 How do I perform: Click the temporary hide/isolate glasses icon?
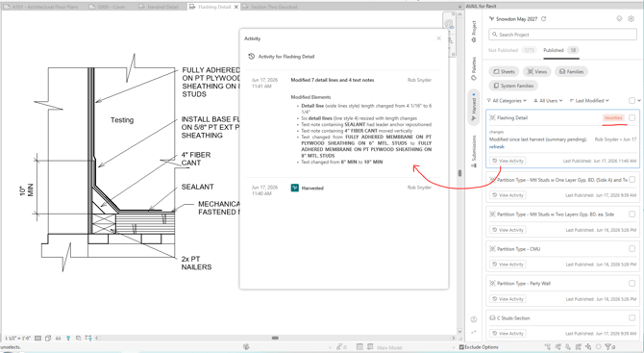[58, 339]
